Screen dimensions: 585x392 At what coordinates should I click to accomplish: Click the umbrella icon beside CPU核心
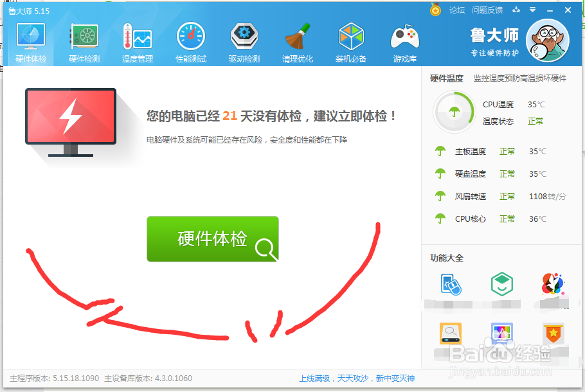click(440, 218)
